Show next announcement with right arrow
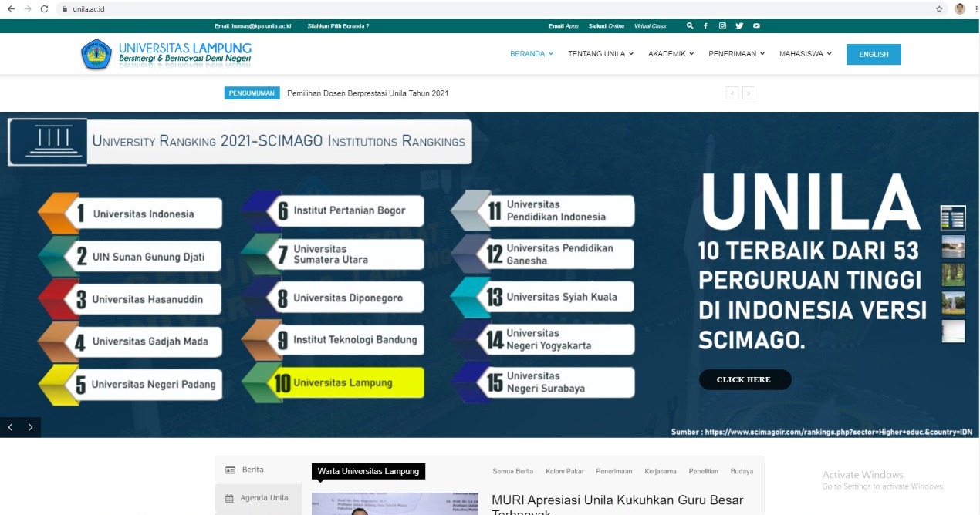The image size is (980, 515). click(749, 93)
